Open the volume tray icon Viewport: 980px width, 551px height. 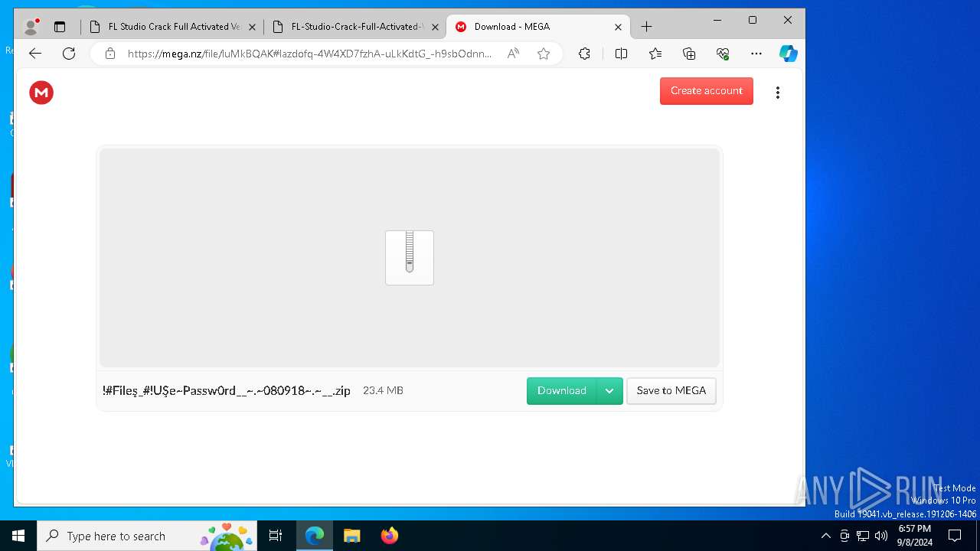click(881, 536)
